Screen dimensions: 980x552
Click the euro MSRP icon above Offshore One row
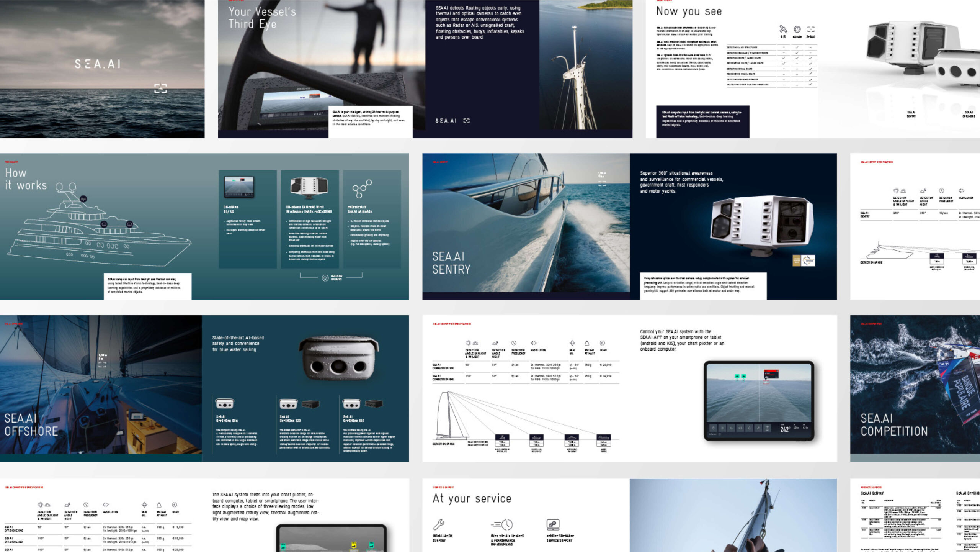point(174,505)
